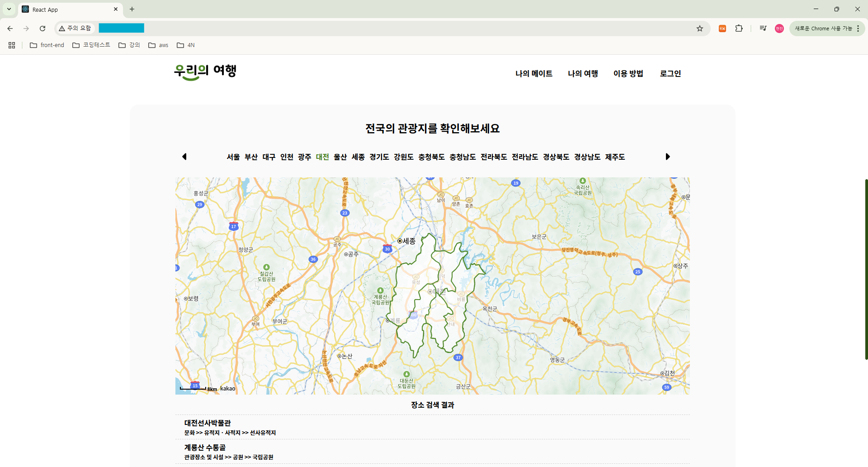Click the site security warning chip

pyautogui.click(x=75, y=29)
